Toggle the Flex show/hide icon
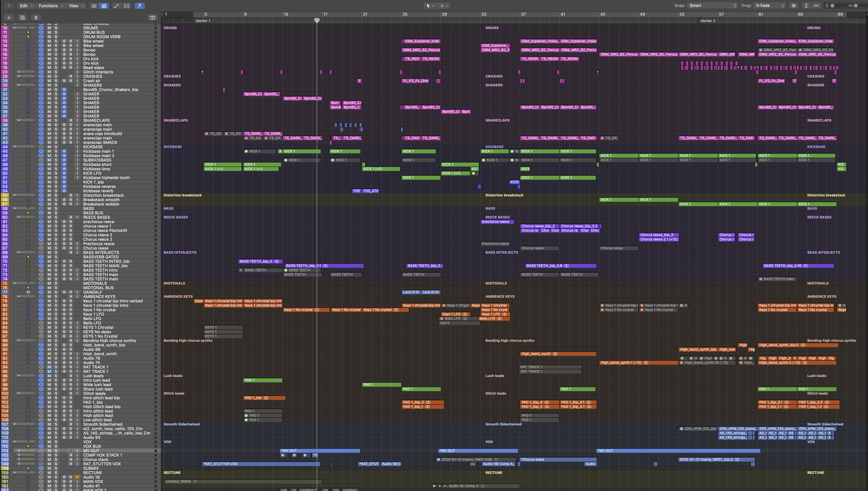 [127, 6]
